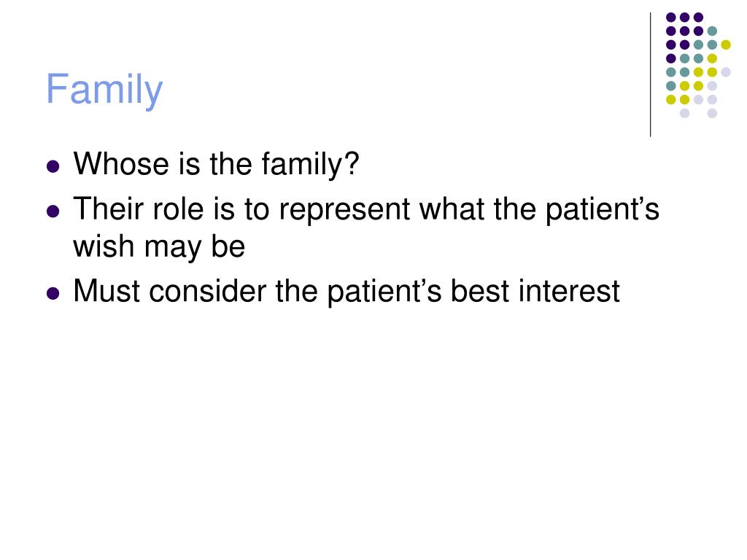The image size is (747, 560).
Task: Click the top-left dark purple decoration dot
Action: 671,17
